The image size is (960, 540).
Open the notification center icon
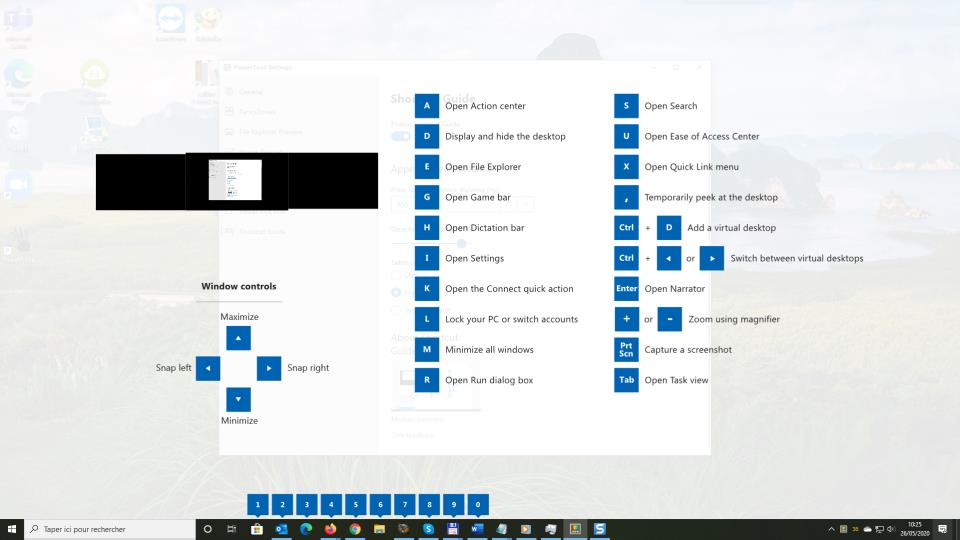coord(942,529)
